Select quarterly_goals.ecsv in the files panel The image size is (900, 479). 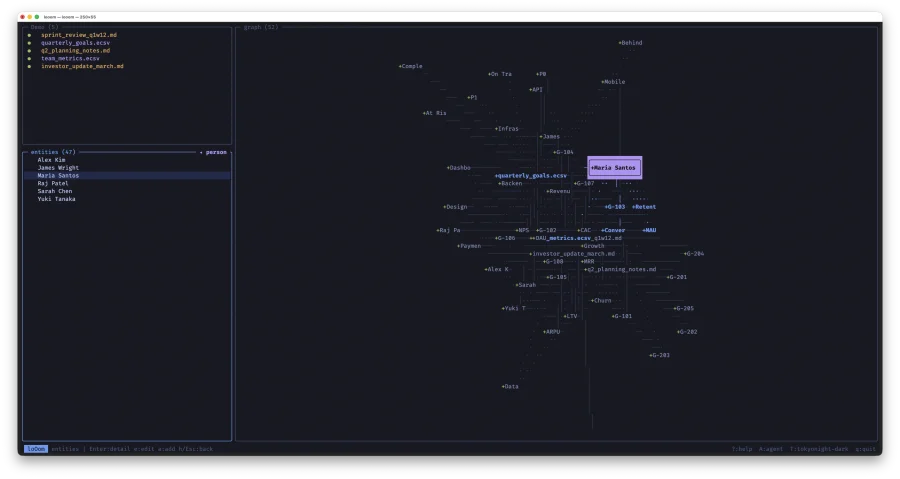point(75,43)
